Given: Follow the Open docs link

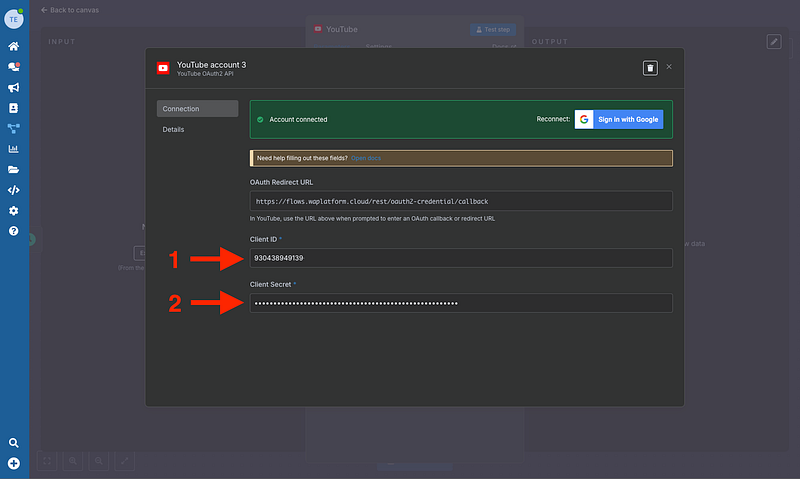Looking at the screenshot, I should pyautogui.click(x=365, y=158).
